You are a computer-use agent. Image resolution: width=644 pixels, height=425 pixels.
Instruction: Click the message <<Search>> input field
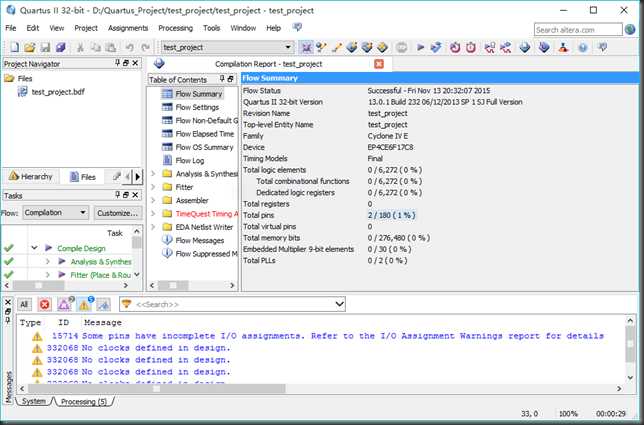(233, 304)
